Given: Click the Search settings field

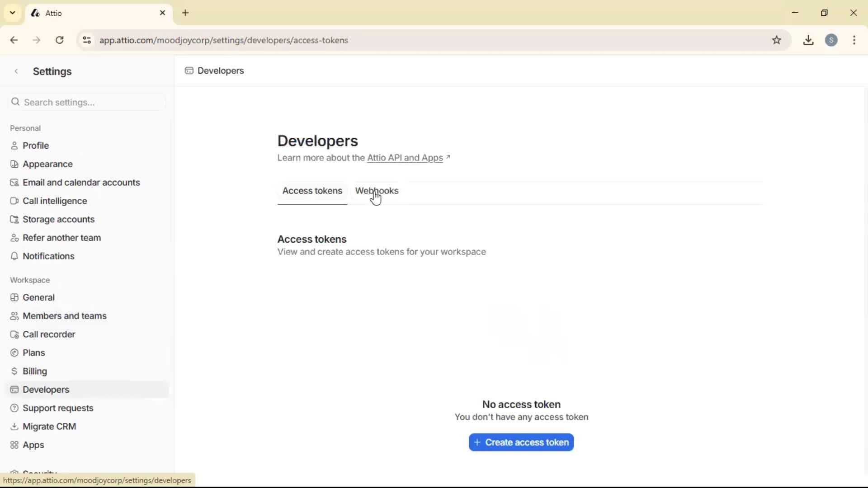Looking at the screenshot, I should click(86, 102).
